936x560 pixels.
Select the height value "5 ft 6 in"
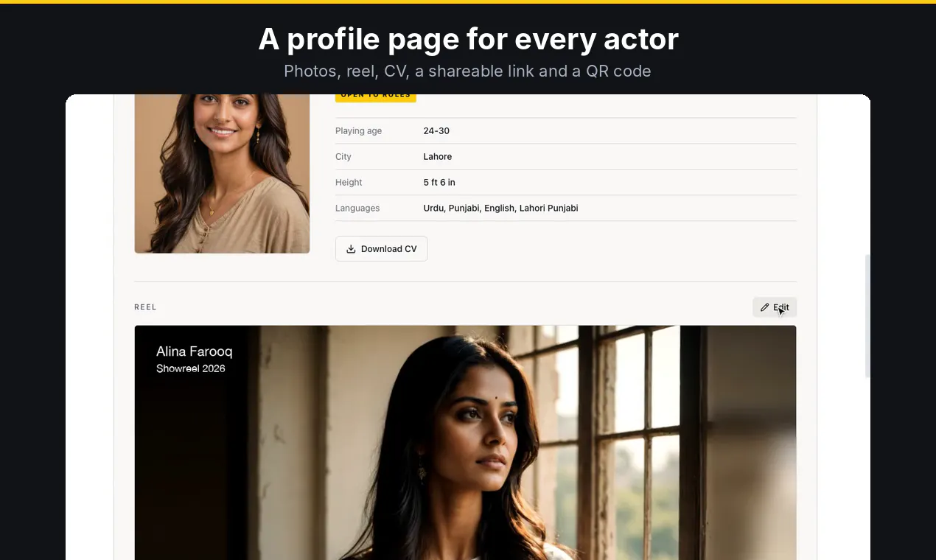[439, 183]
